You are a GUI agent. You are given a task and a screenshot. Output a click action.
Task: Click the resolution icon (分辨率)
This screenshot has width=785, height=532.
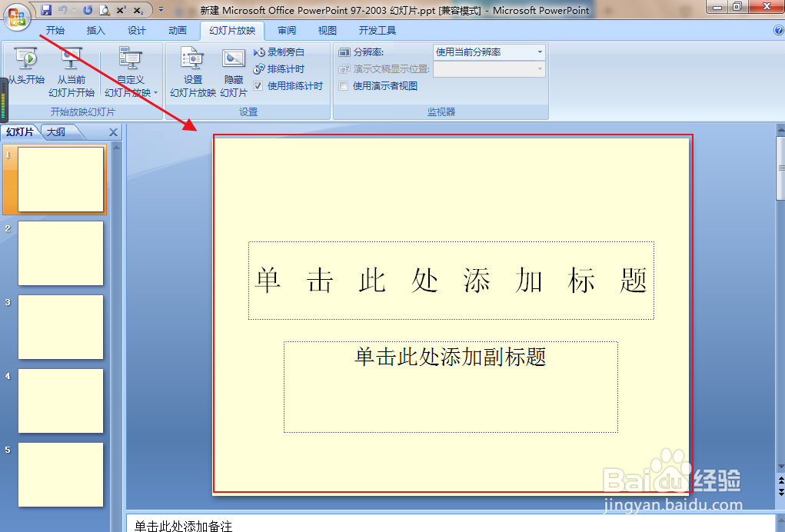pyautogui.click(x=344, y=52)
